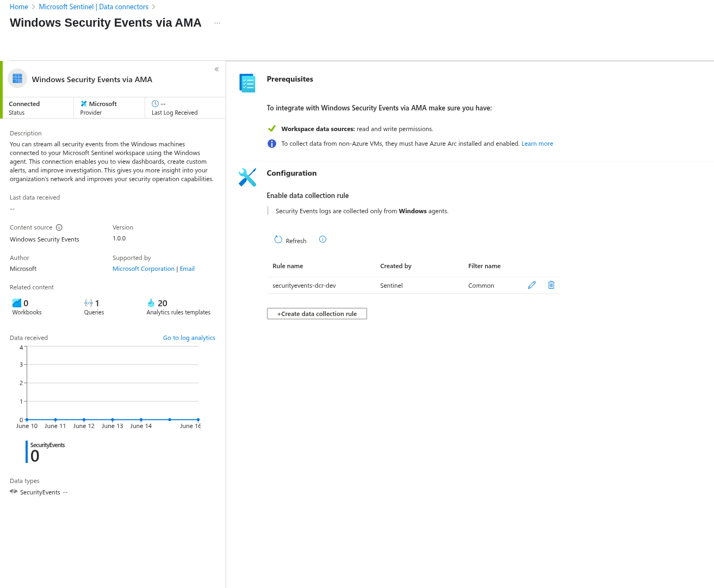Select the securityevents-dcr-dev rule name

[x=304, y=286]
